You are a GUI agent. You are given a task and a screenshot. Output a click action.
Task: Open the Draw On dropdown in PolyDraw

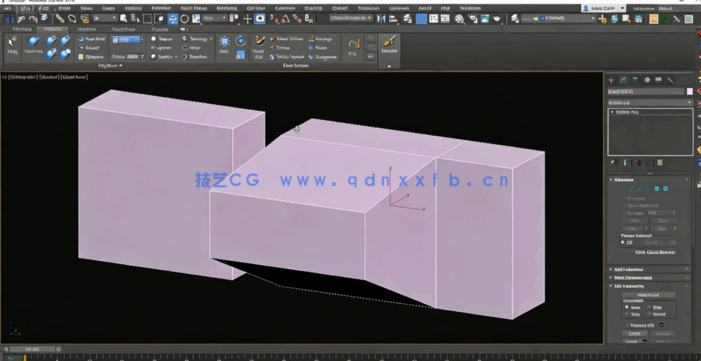pyautogui.click(x=127, y=39)
